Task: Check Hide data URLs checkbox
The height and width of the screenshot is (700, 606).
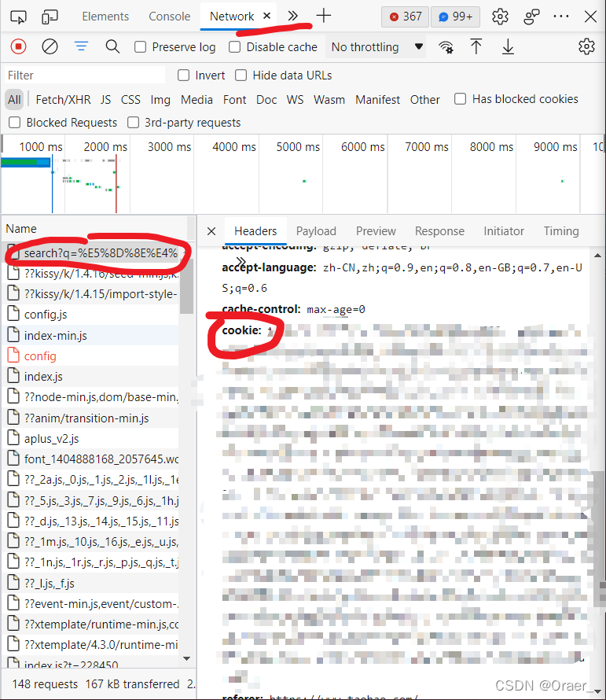Action: tap(241, 75)
